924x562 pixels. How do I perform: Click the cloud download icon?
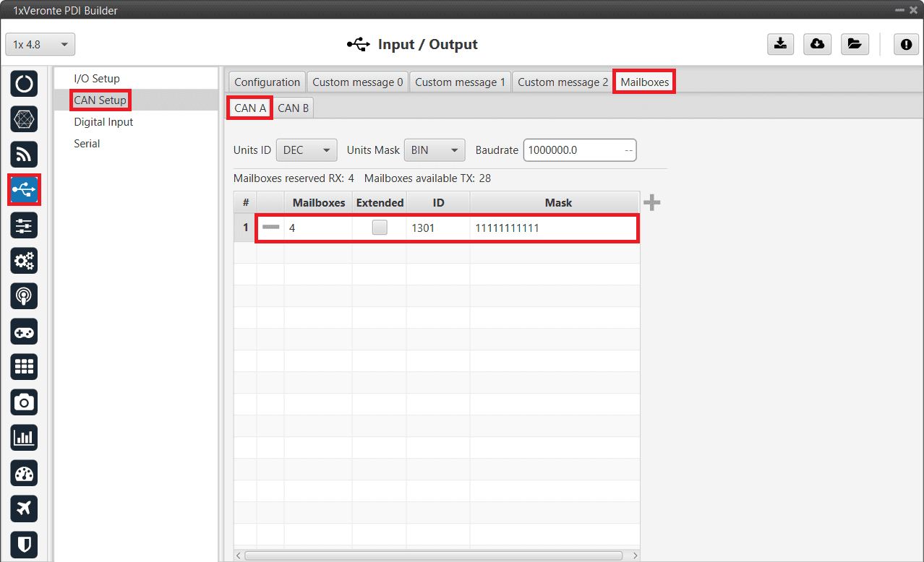click(x=817, y=44)
